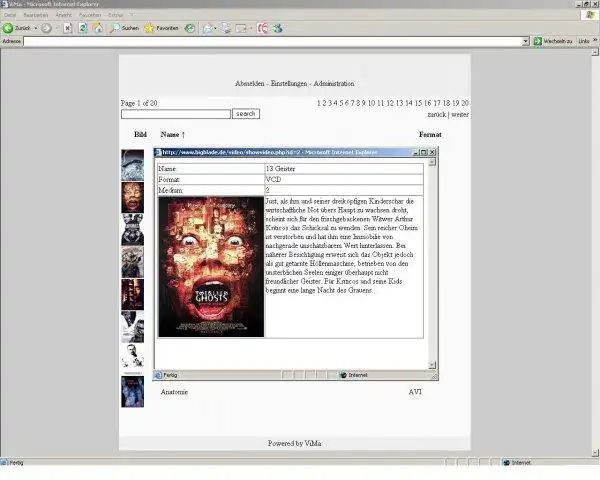Image resolution: width=600 pixels, height=480 pixels.
Task: Open the Suchen search toolbar button
Action: [124, 28]
